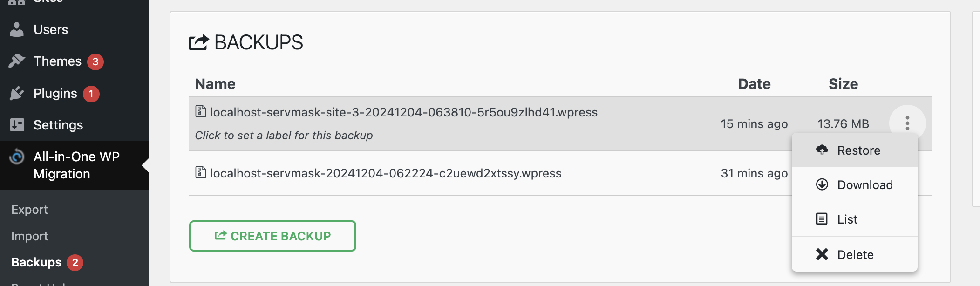
Task: Click the Users icon in sidebar
Action: click(17, 30)
